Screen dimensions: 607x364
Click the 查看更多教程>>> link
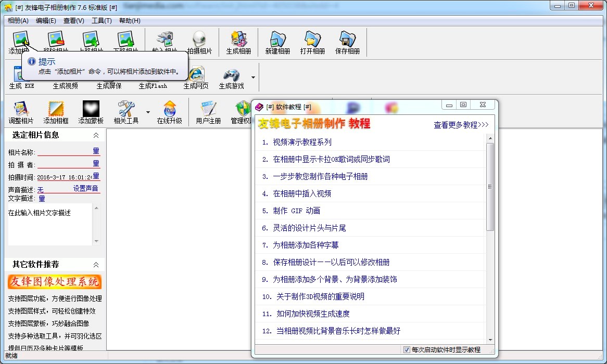click(x=461, y=125)
